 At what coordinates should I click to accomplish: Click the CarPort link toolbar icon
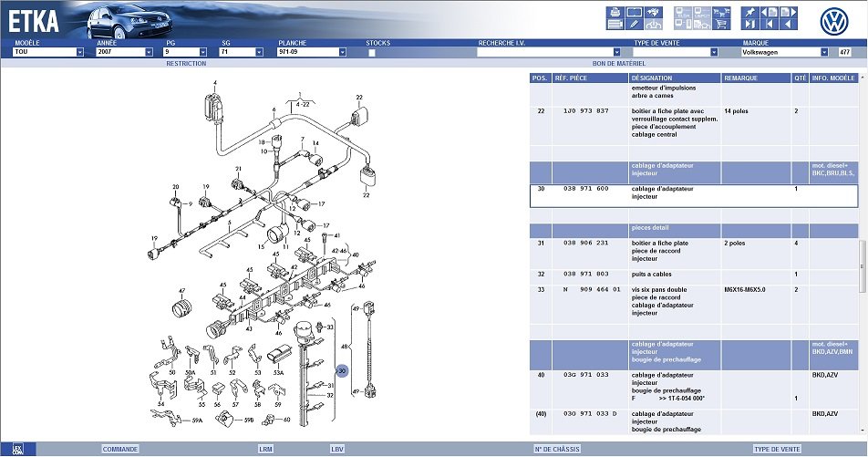(702, 12)
